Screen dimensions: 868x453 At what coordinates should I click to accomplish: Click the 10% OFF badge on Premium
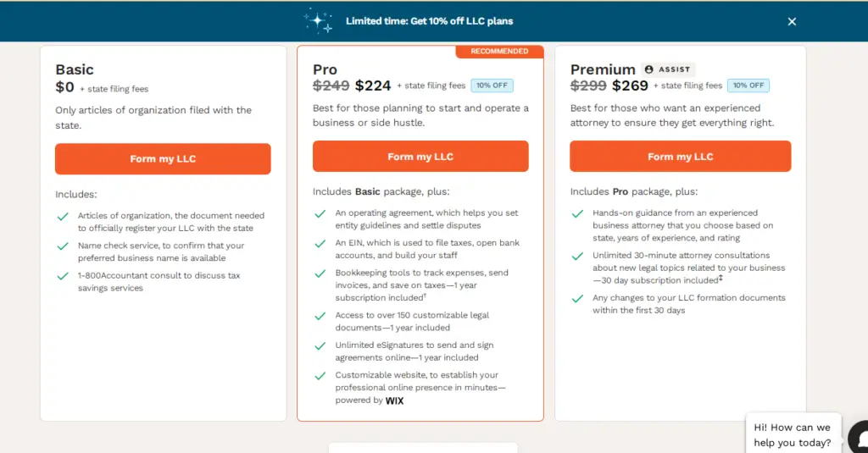[x=748, y=86]
